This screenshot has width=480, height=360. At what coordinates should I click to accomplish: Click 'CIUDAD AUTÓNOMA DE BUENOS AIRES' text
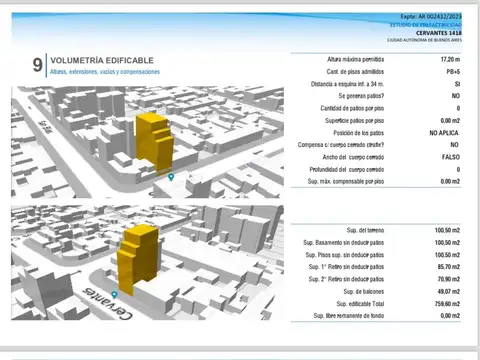click(x=424, y=40)
